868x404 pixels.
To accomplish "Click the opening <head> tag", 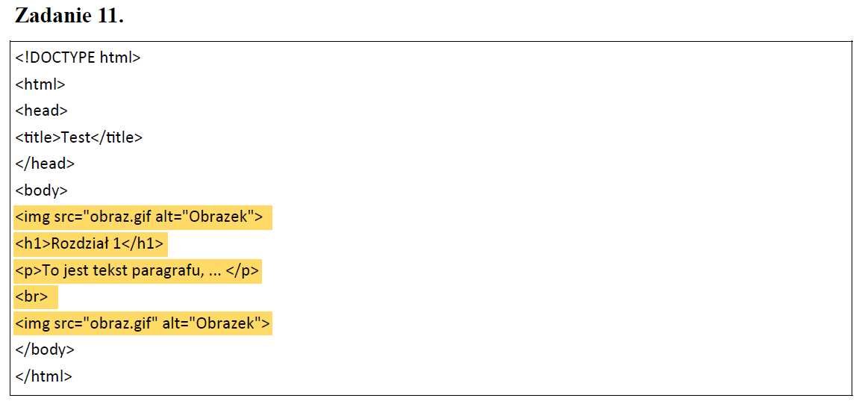I will [42, 111].
